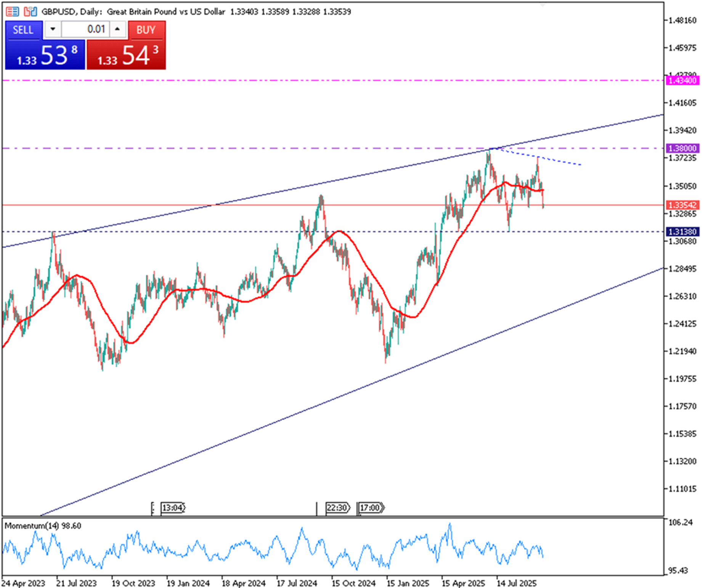Click the red 1.33542 current price label

(x=683, y=205)
